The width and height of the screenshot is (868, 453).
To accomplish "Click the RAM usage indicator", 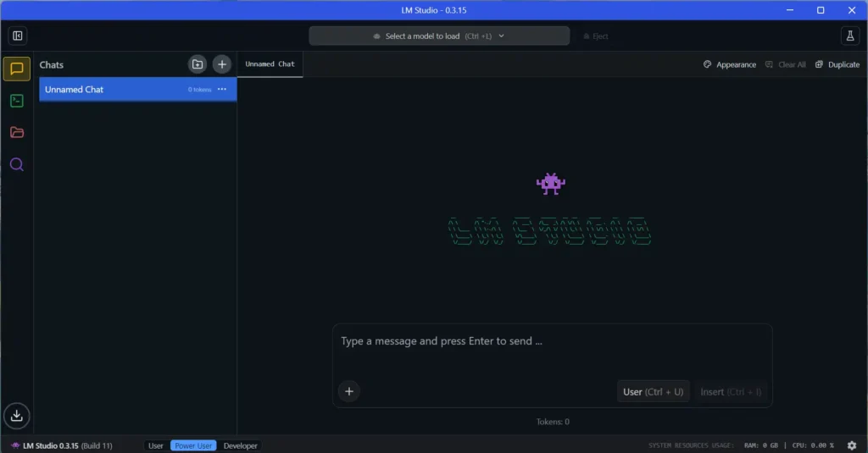I will 760,445.
